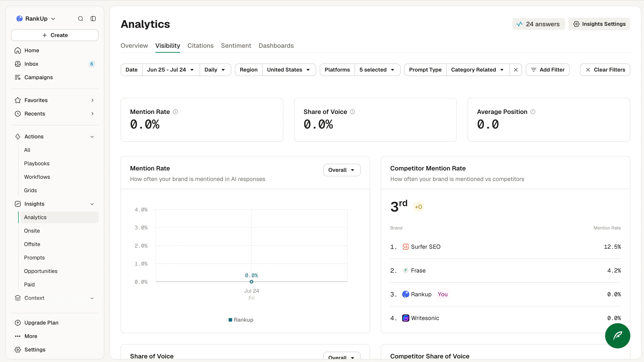This screenshot has height=362, width=644.
Task: Click the Inbox icon in the sidebar
Action: click(18, 64)
